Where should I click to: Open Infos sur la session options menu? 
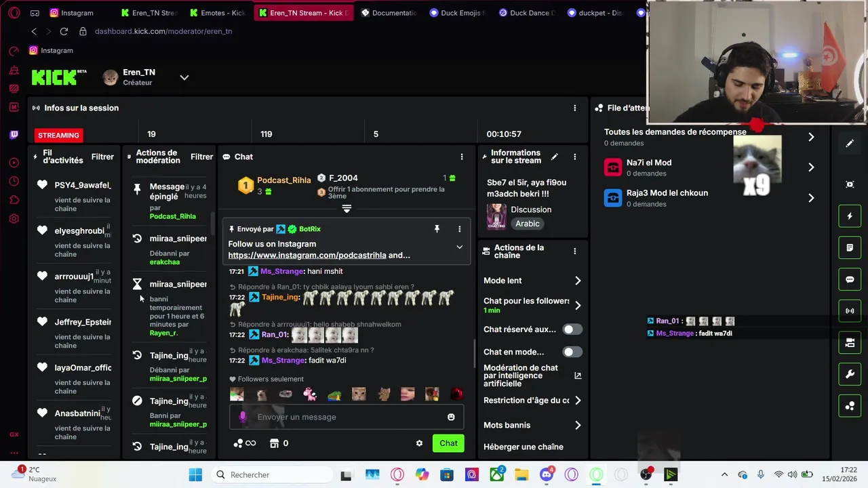tap(575, 108)
